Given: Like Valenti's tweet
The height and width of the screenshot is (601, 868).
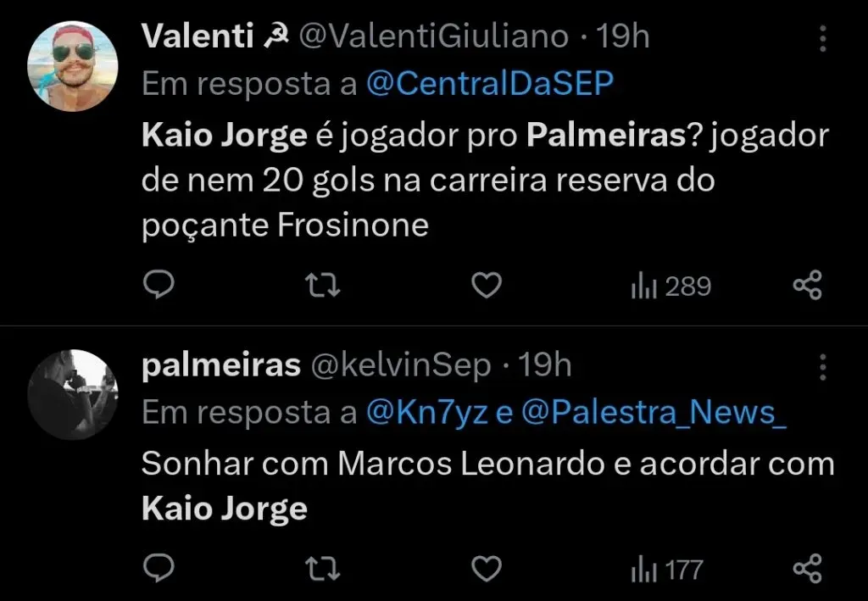Looking at the screenshot, I should coord(486,286).
